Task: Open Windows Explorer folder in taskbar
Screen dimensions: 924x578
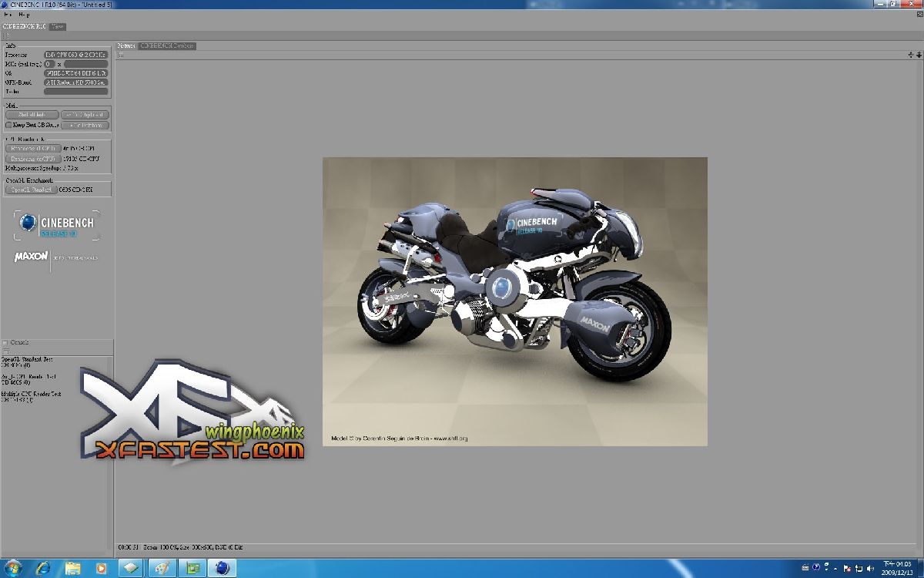Action: point(72,568)
